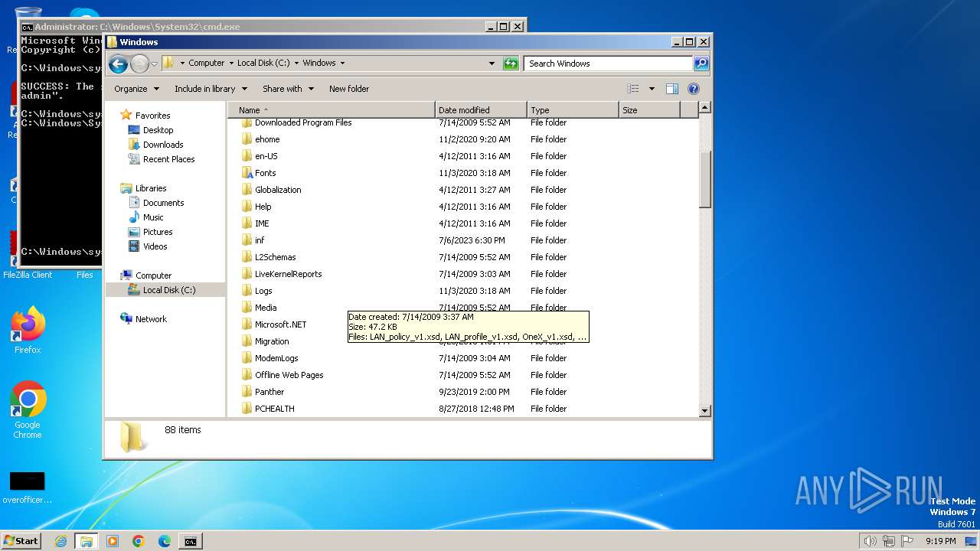Show the preview pane
Screen dimensions: 980x551
(x=672, y=89)
